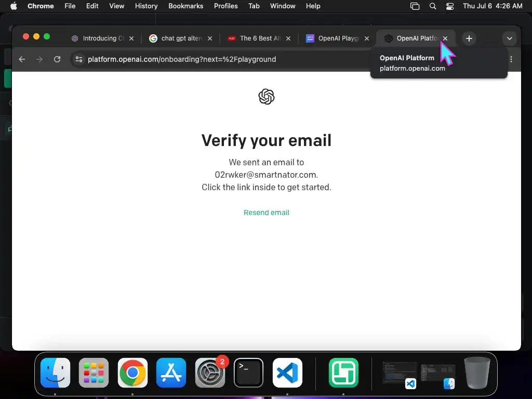The height and width of the screenshot is (399, 532).
Task: Open Chrome three-dot menu
Action: (511, 59)
